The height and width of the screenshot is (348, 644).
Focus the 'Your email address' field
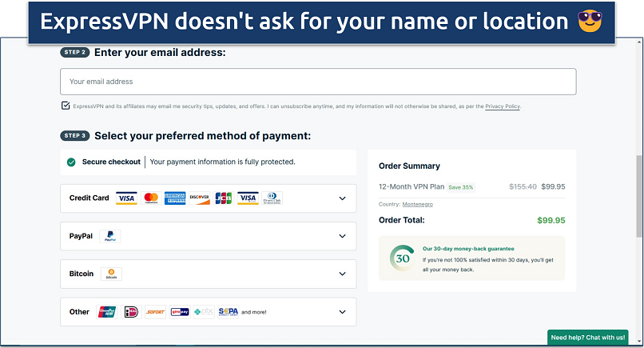318,82
